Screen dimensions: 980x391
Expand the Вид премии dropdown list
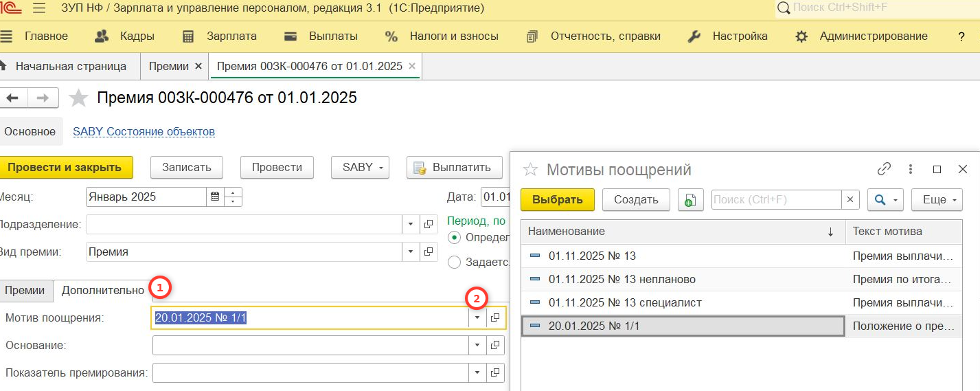pos(411,252)
